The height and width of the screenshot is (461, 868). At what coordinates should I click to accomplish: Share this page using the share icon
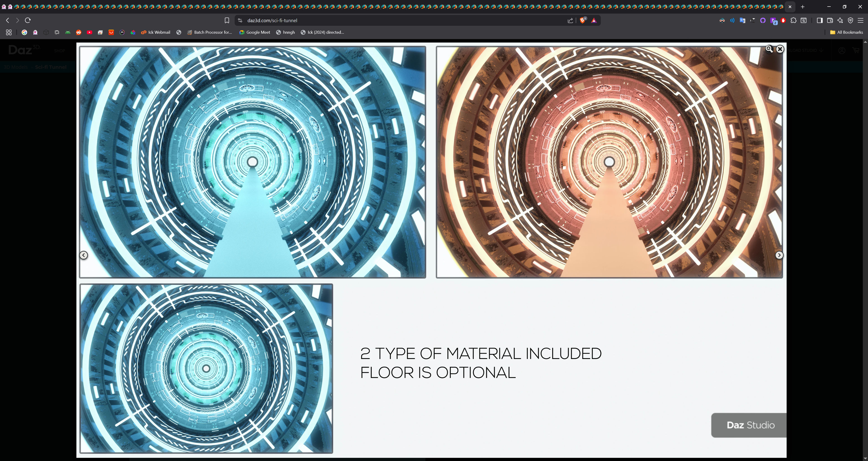570,21
